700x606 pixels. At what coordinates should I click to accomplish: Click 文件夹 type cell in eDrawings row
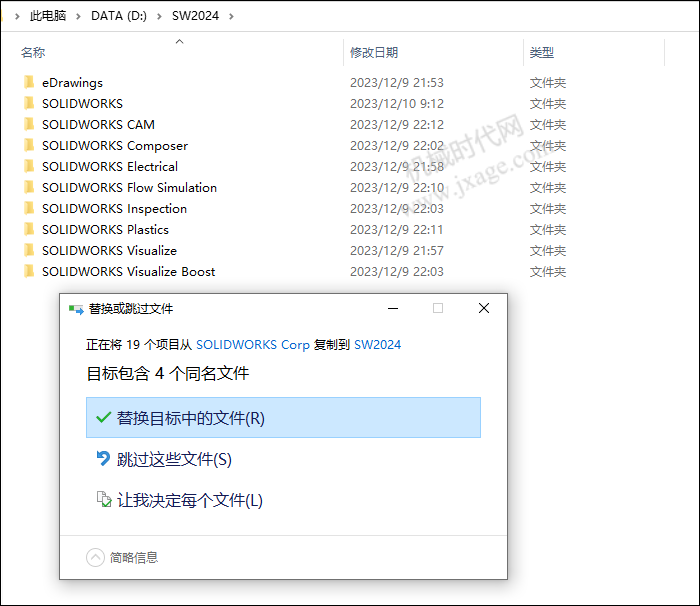(x=548, y=83)
